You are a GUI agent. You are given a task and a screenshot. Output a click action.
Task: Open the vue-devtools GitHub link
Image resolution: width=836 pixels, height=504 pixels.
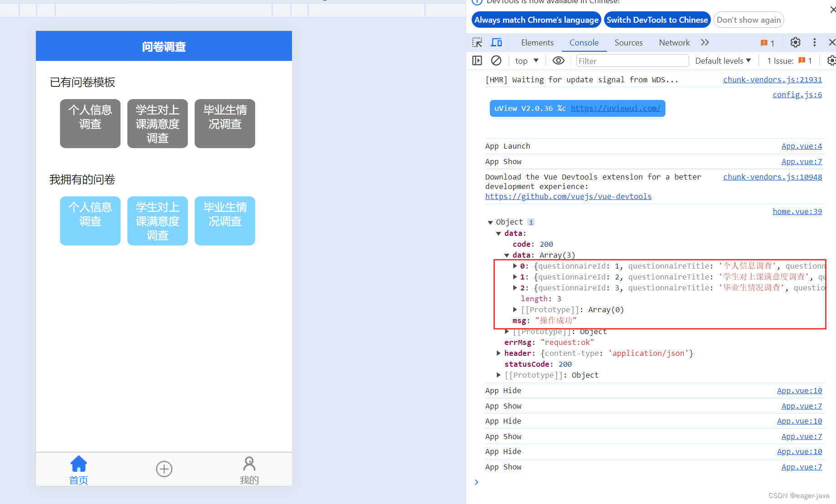tap(568, 196)
